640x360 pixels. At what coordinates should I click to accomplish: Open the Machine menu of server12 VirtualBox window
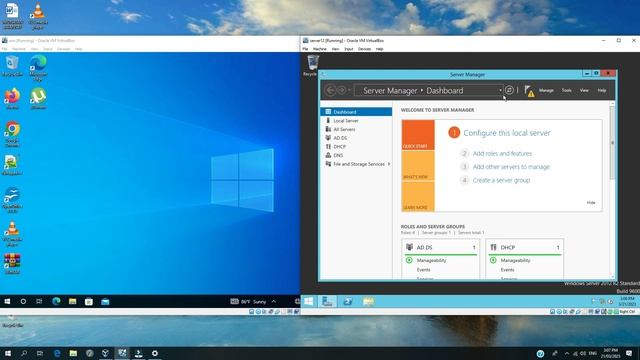(x=320, y=49)
